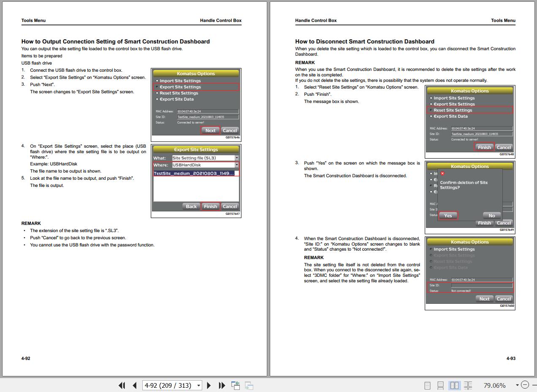Click "Confirm deletion of Site Settings?" message
The width and height of the screenshot is (537, 392).
point(464,185)
